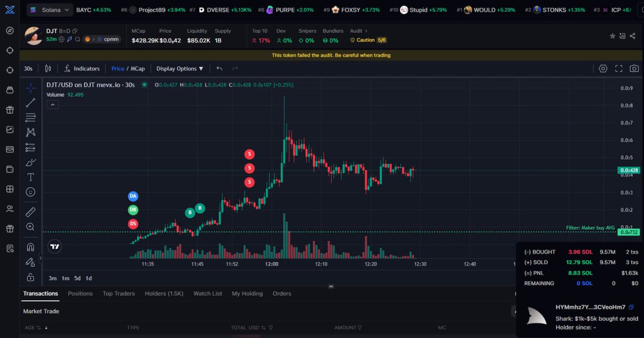Select the long position forecasting tool
The image size is (644, 338).
31,148
